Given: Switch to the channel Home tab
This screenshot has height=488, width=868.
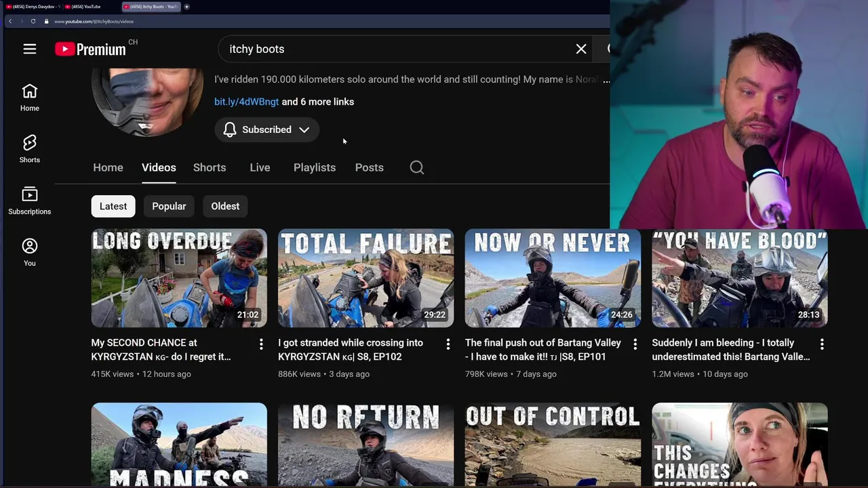Looking at the screenshot, I should 108,167.
